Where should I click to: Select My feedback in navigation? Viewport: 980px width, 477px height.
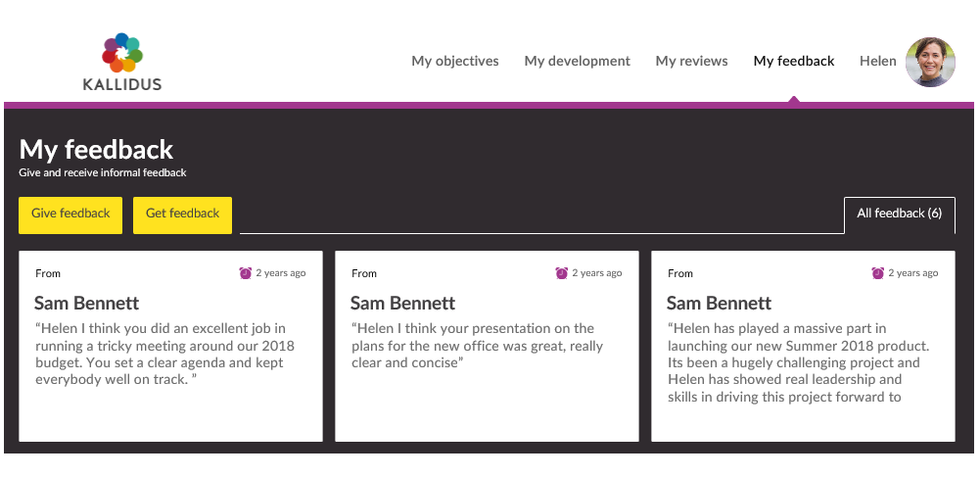tap(794, 61)
